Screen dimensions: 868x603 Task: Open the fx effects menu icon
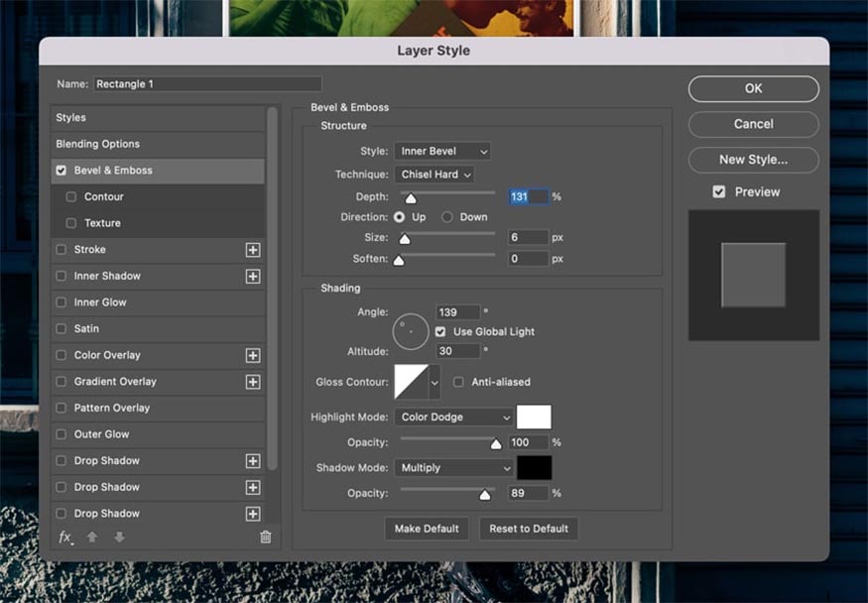tap(65, 538)
